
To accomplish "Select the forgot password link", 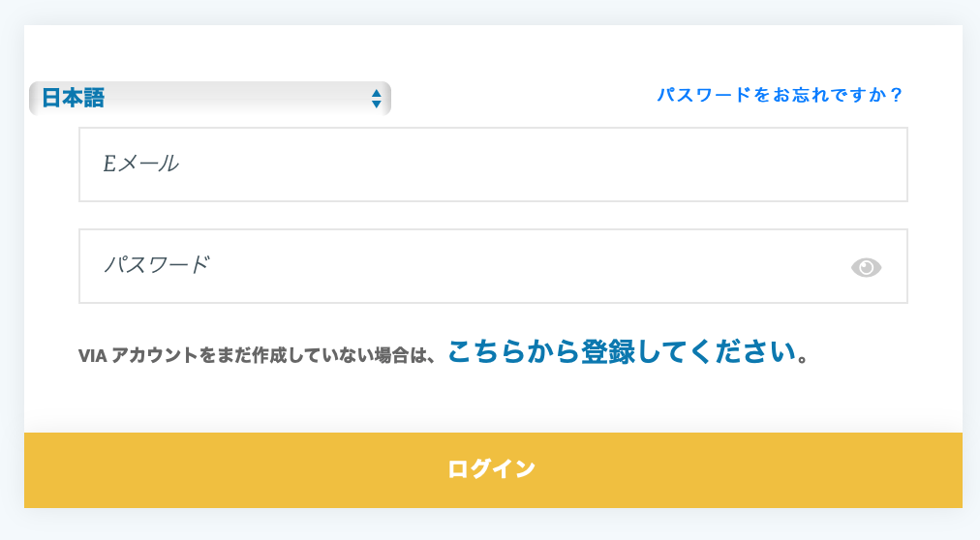I will [780, 95].
